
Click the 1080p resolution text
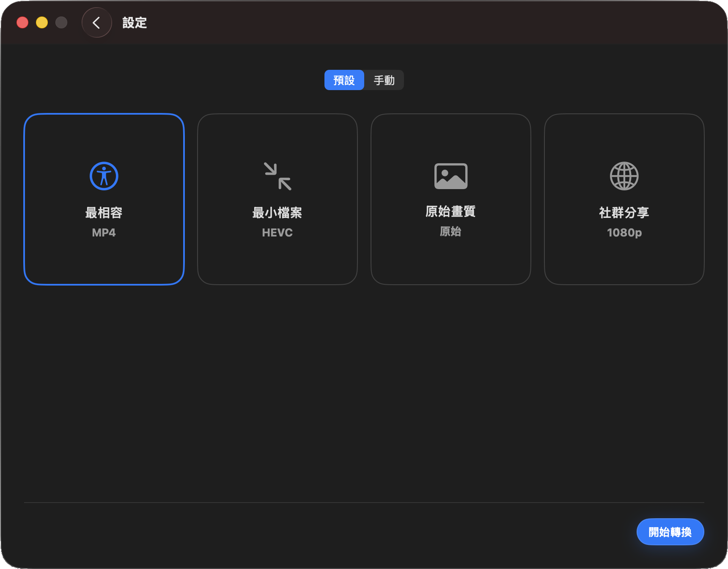pos(624,233)
